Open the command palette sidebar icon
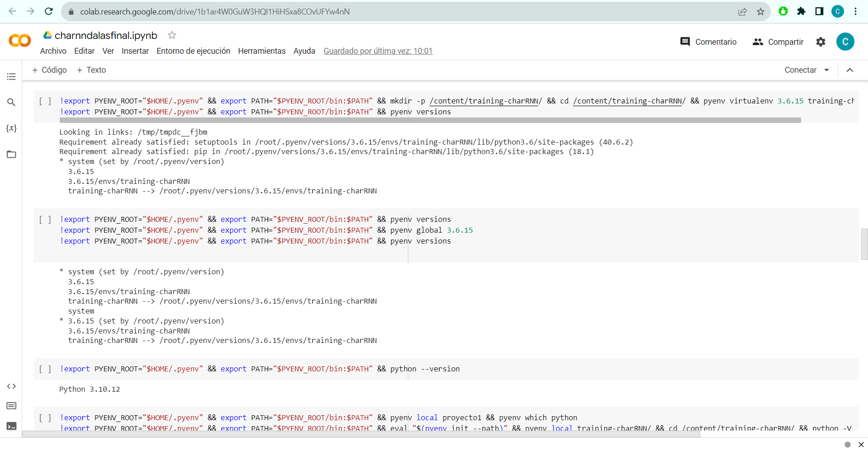The width and height of the screenshot is (868, 450). [11, 406]
